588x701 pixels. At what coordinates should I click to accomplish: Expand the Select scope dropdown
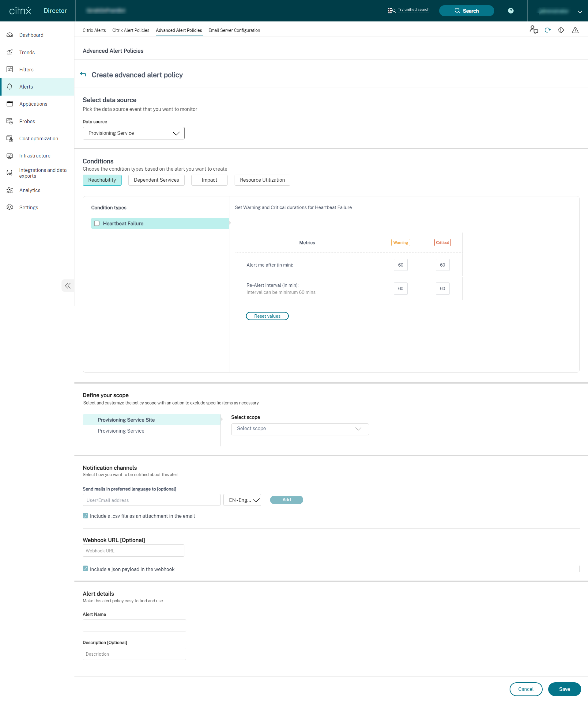[x=299, y=429]
